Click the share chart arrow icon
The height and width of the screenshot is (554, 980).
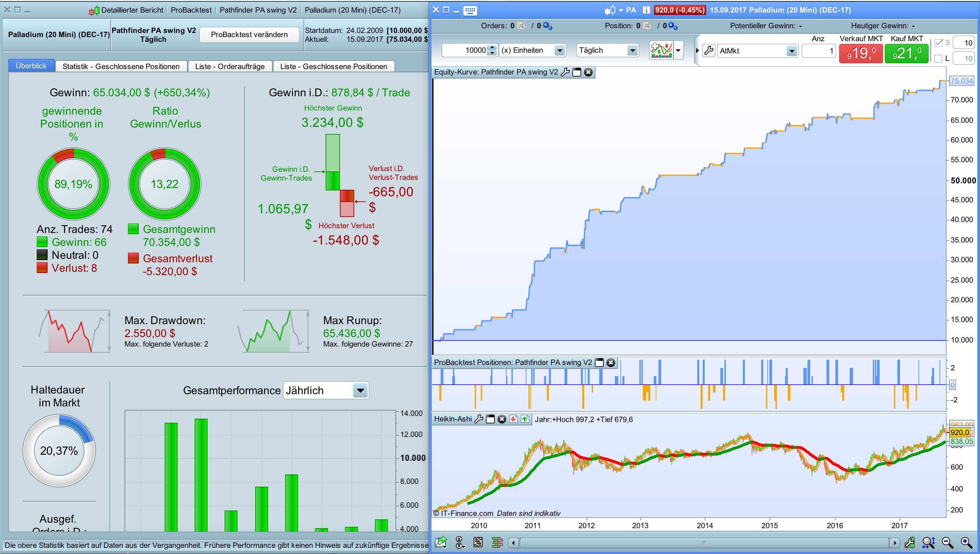(x=441, y=542)
